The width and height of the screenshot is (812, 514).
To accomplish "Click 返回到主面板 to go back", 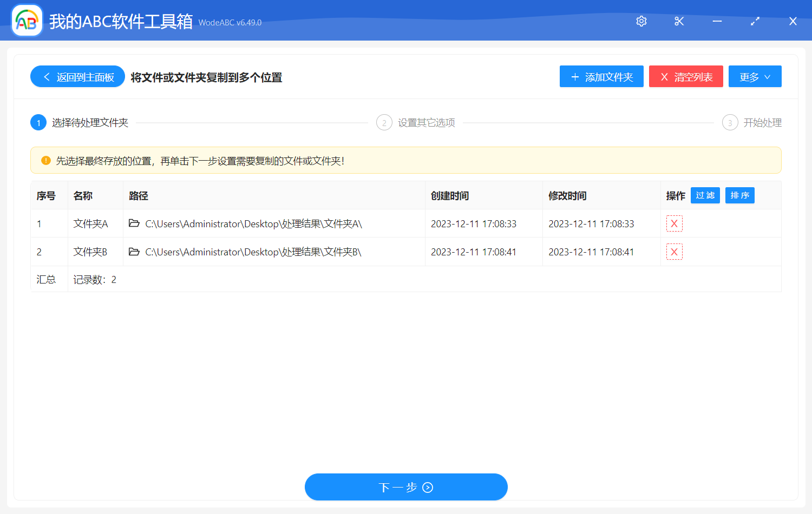I will point(77,76).
